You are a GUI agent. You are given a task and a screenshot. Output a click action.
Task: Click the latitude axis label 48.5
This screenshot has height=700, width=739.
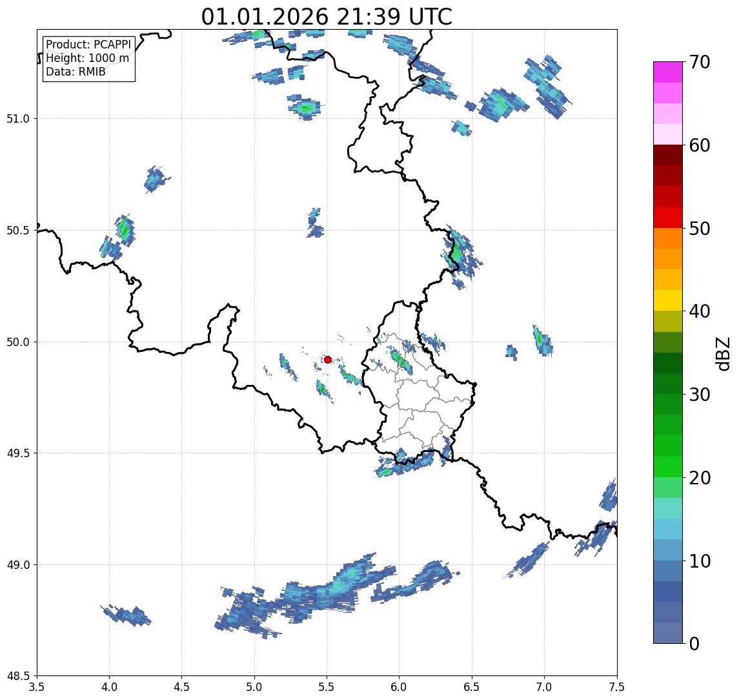click(x=18, y=676)
